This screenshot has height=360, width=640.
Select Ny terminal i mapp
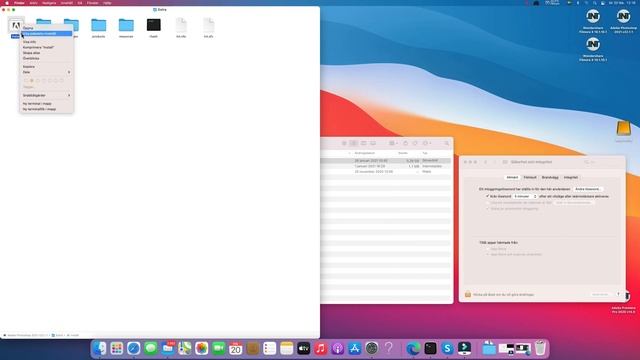(47, 104)
